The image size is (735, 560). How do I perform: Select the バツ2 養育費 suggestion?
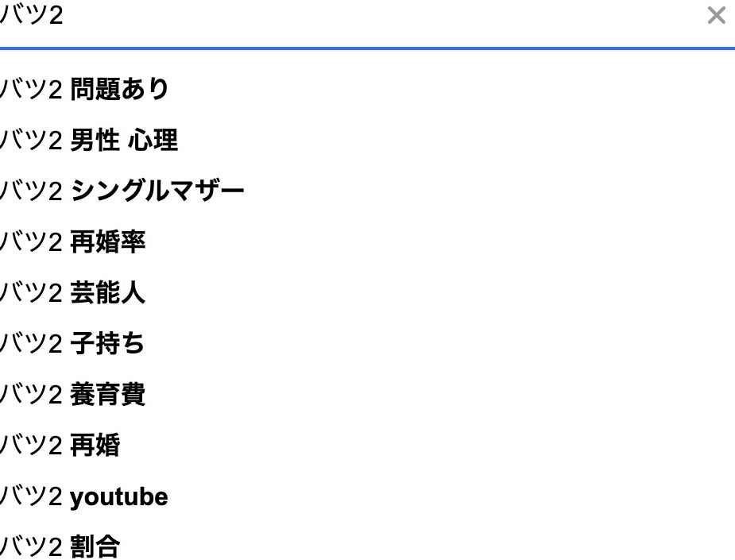pyautogui.click(x=72, y=395)
